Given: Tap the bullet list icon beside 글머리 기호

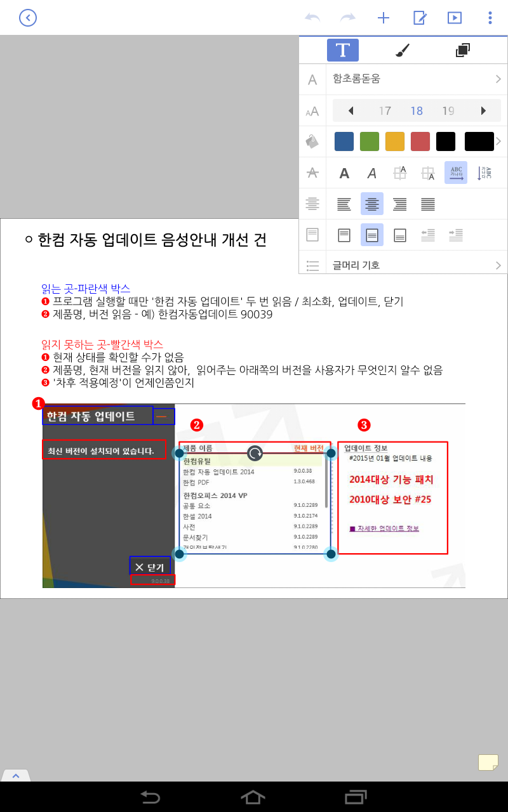Looking at the screenshot, I should pos(312,266).
